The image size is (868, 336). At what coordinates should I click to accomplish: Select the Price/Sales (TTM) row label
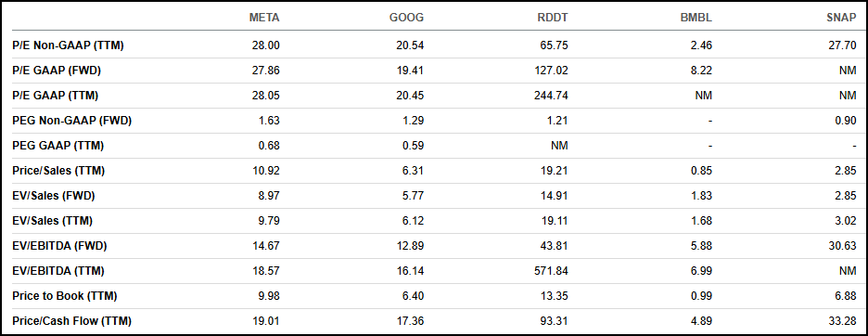[x=58, y=171]
